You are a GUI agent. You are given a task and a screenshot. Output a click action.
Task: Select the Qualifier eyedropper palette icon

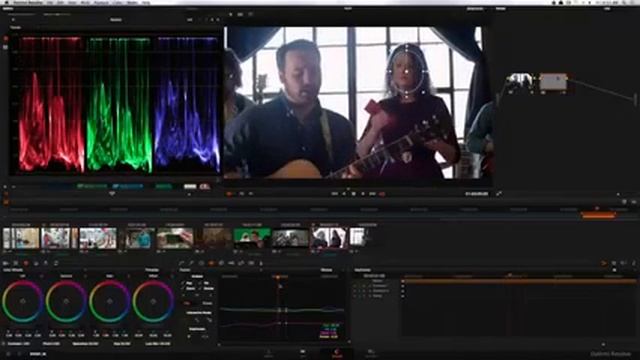click(191, 263)
